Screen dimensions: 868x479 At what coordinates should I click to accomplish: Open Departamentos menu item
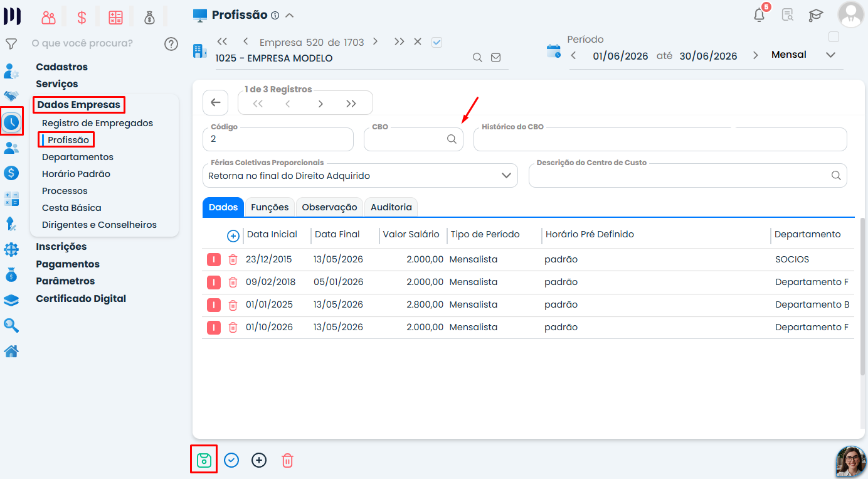[78, 157]
